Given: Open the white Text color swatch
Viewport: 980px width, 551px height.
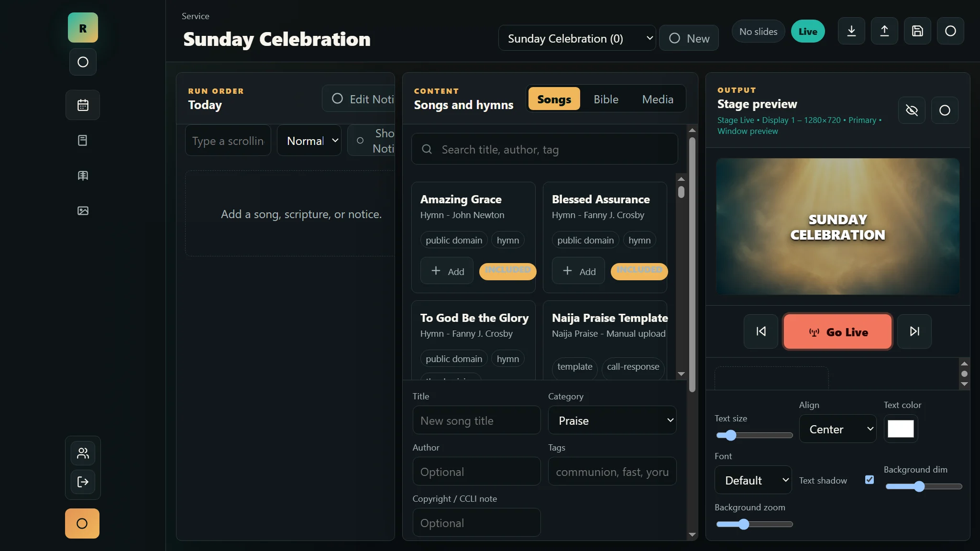Looking at the screenshot, I should (901, 429).
